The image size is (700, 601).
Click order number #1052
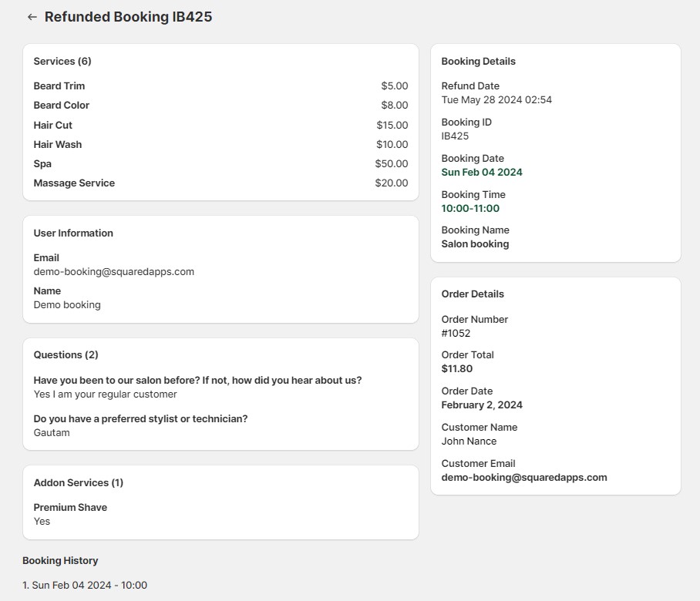[x=456, y=334]
